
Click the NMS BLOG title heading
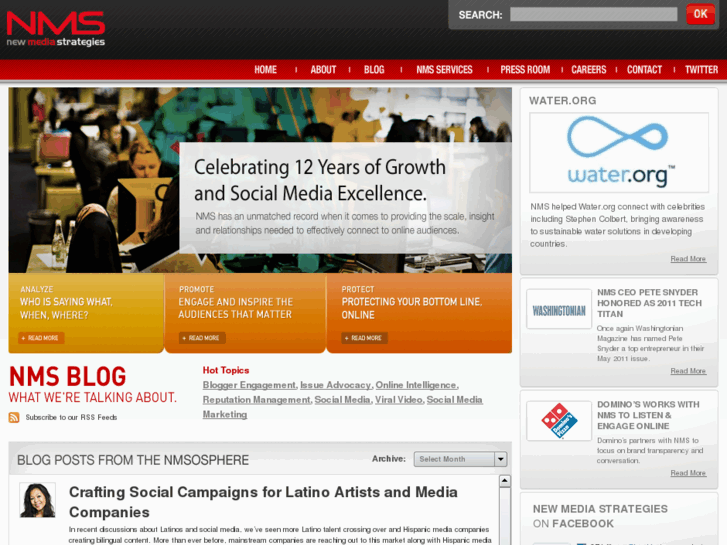tap(68, 377)
